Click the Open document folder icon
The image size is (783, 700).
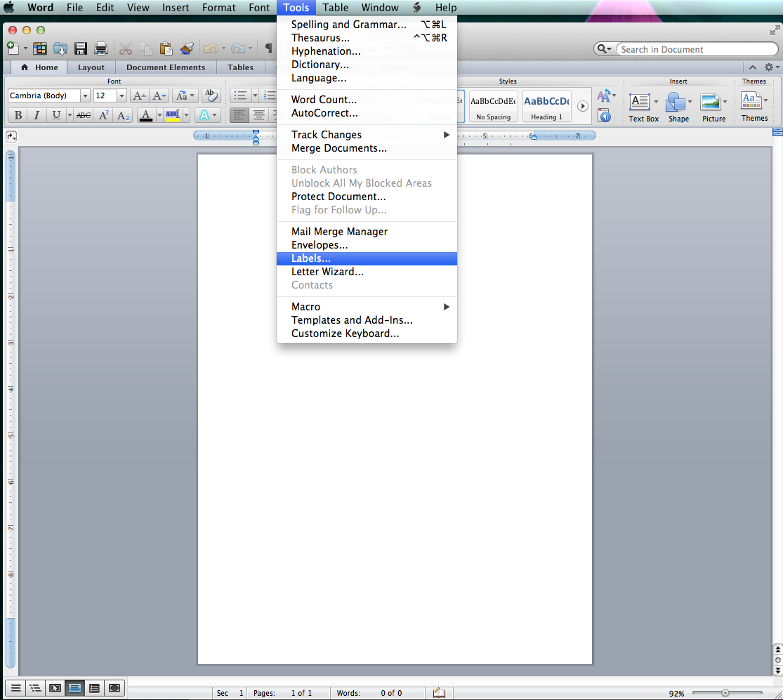(60, 48)
